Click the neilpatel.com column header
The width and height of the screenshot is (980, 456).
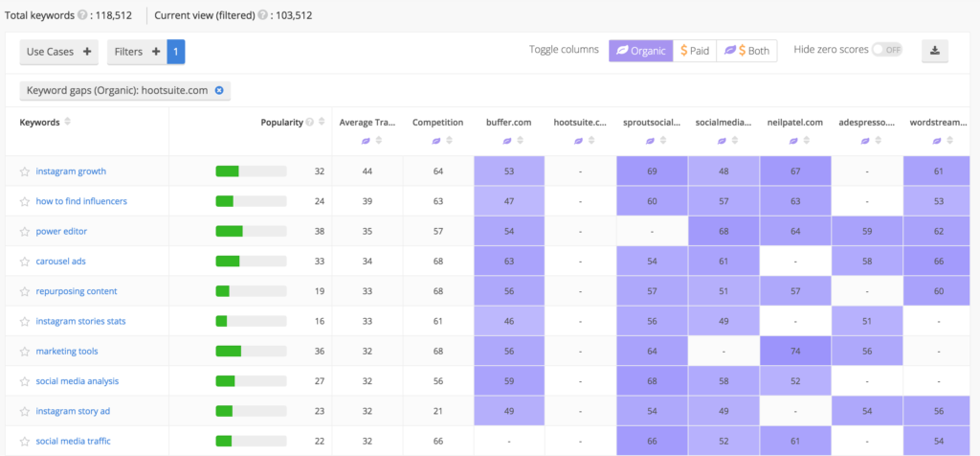[x=795, y=123]
